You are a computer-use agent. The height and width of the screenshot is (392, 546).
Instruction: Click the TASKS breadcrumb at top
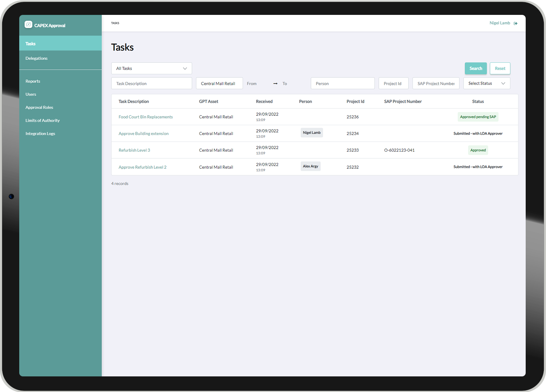115,23
